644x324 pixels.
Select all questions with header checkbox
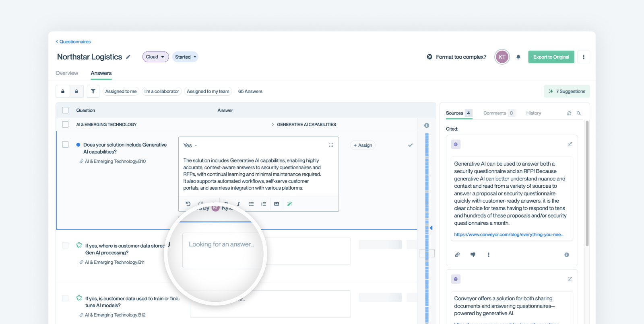point(65,110)
